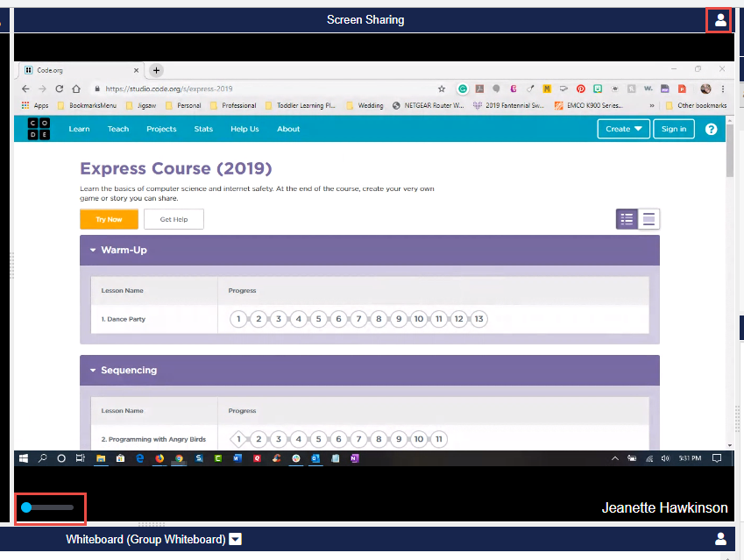This screenshot has width=744, height=560.
Task: Open a new browser tab with plus icon
Action: (x=157, y=70)
